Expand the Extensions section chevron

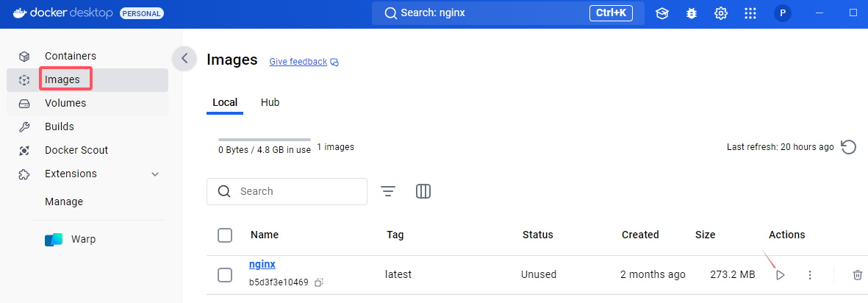(155, 174)
